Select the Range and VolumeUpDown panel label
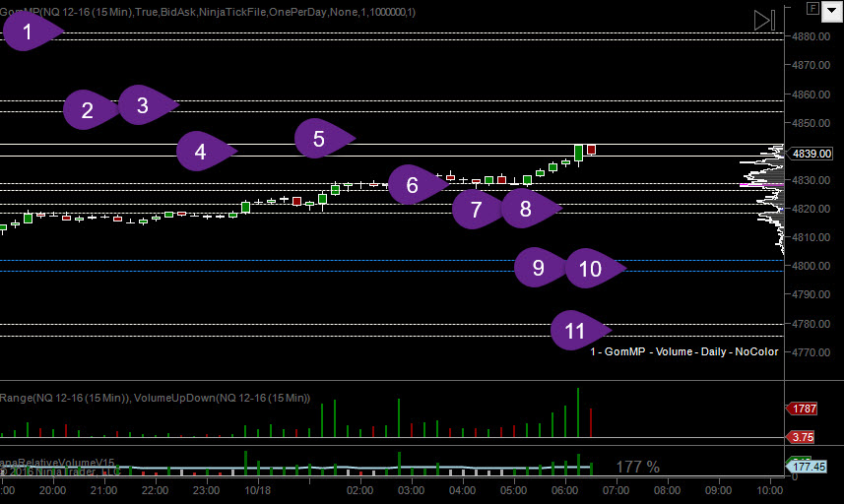This screenshot has width=844, height=504. click(x=155, y=398)
